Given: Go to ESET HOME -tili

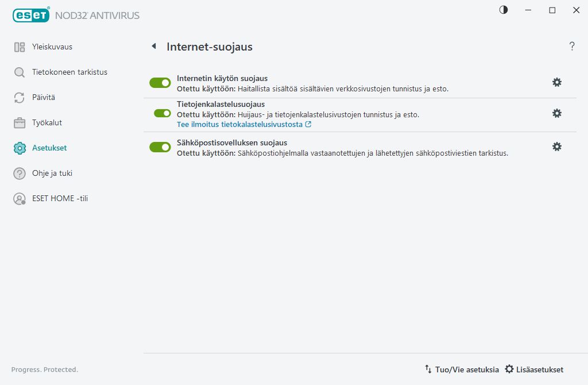Looking at the screenshot, I should 60,199.
